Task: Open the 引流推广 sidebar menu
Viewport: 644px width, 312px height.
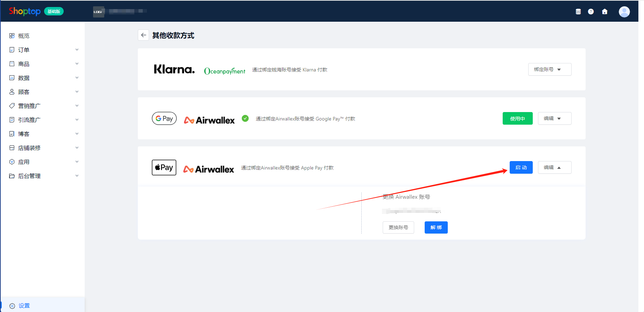Action: click(43, 120)
